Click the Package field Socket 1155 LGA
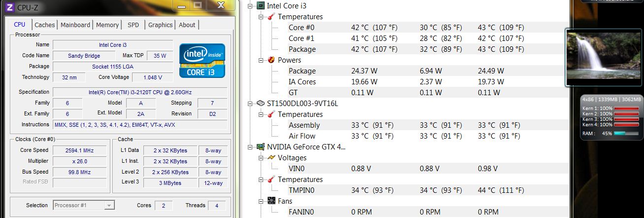The image size is (644, 218). click(x=113, y=67)
